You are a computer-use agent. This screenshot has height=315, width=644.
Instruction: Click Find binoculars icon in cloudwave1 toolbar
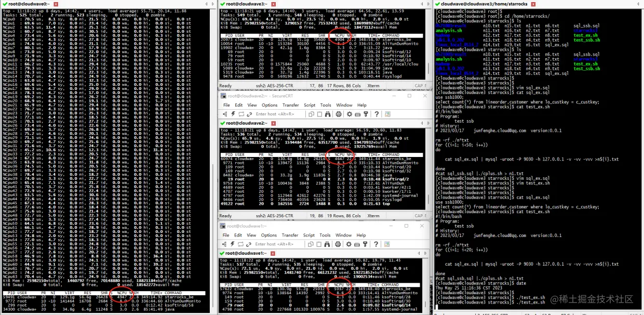coord(327,244)
